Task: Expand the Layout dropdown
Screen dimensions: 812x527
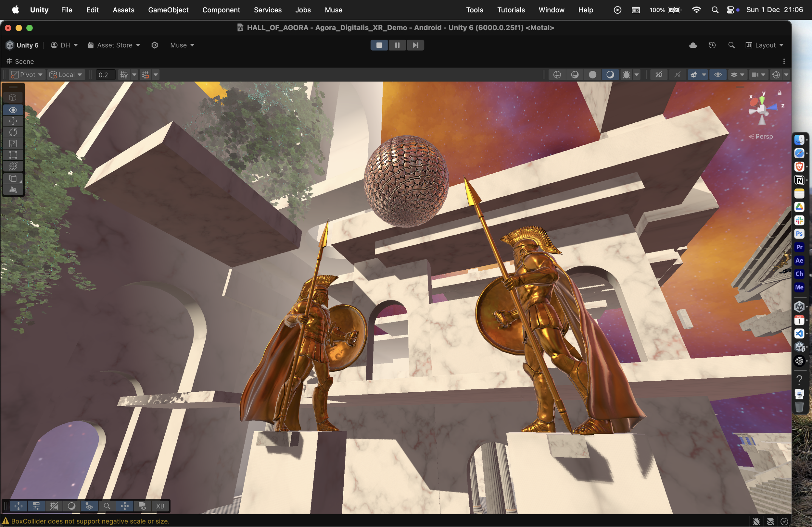Action: tap(764, 45)
